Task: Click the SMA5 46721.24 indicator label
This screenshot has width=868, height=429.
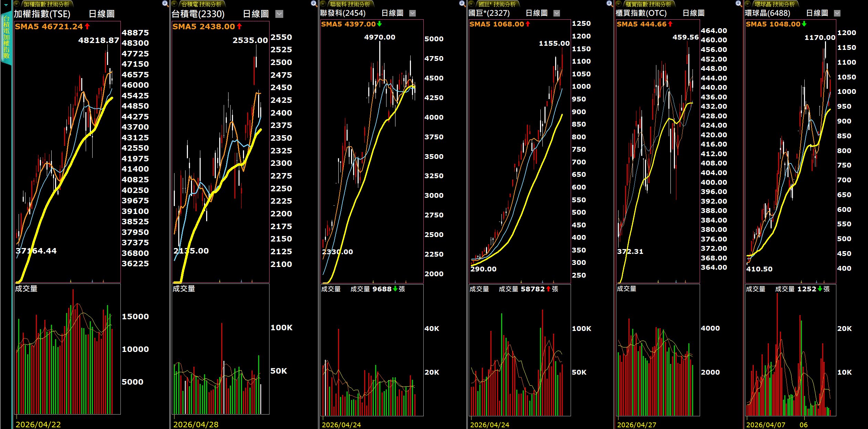Action: click(x=52, y=26)
